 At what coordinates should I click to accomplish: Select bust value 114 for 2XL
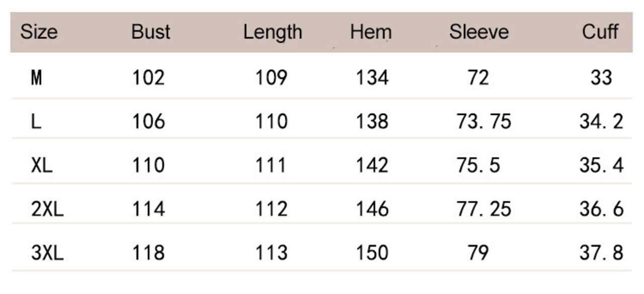click(148, 209)
